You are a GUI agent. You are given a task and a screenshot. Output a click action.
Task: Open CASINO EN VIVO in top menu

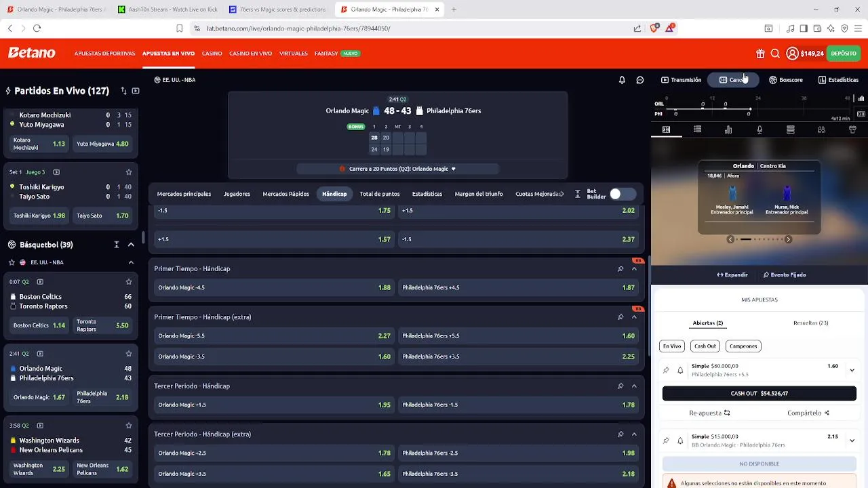(x=250, y=54)
